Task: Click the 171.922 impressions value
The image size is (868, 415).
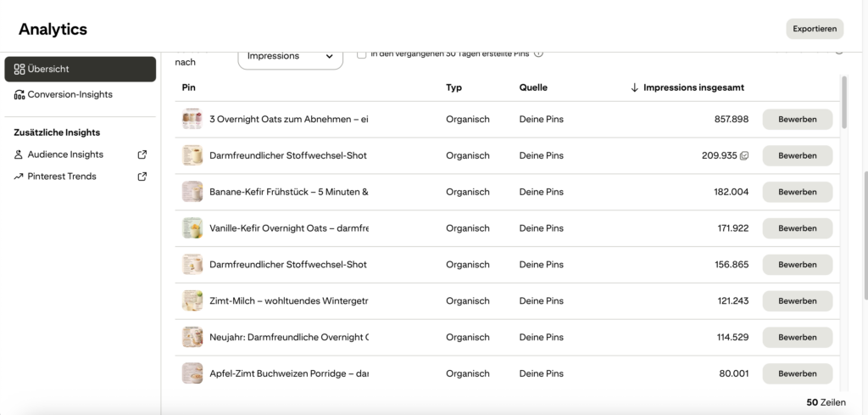Action: point(732,228)
